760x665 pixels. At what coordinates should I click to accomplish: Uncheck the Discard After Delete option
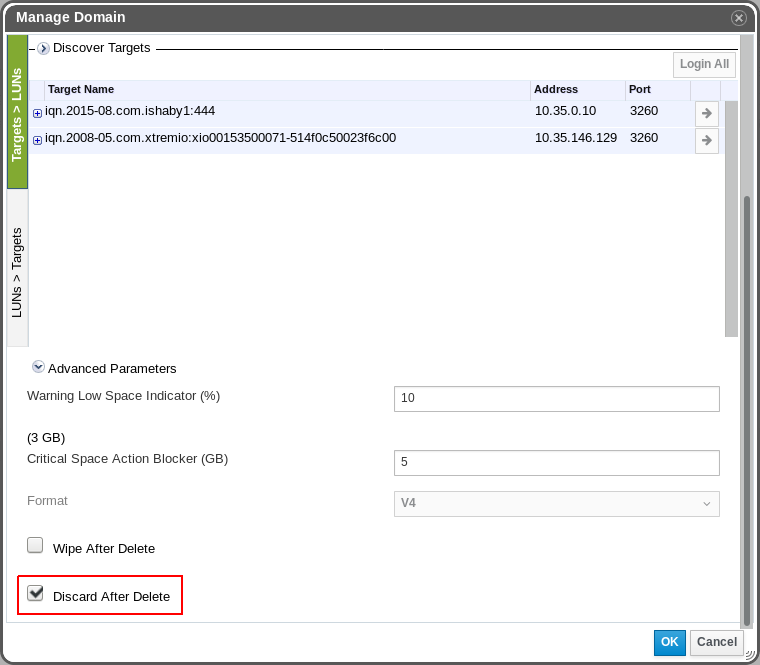(x=35, y=593)
